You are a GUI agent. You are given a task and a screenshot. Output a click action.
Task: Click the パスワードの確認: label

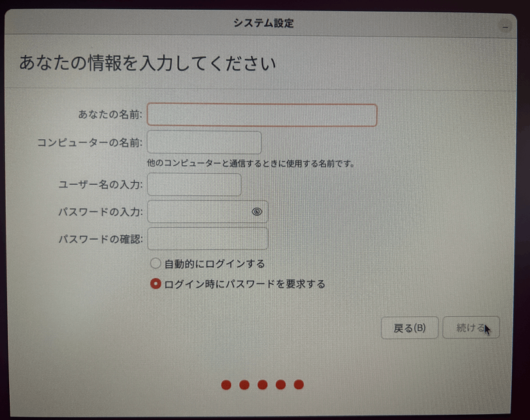point(101,239)
